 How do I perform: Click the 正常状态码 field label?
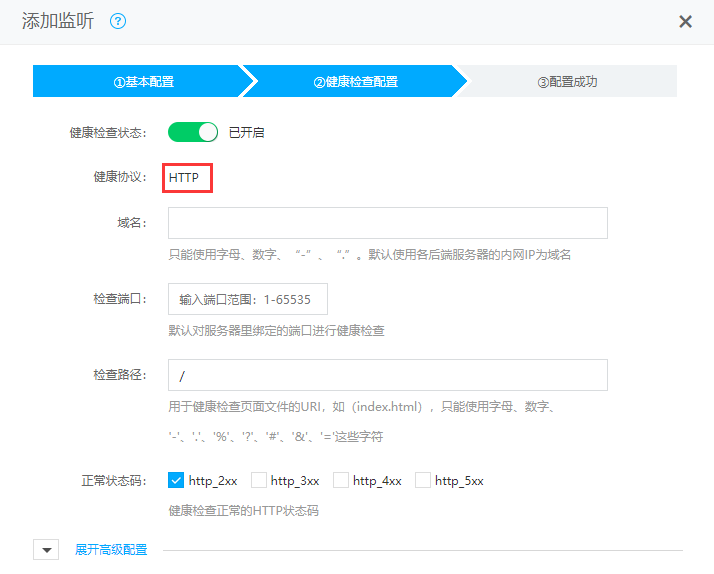pyautogui.click(x=113, y=481)
